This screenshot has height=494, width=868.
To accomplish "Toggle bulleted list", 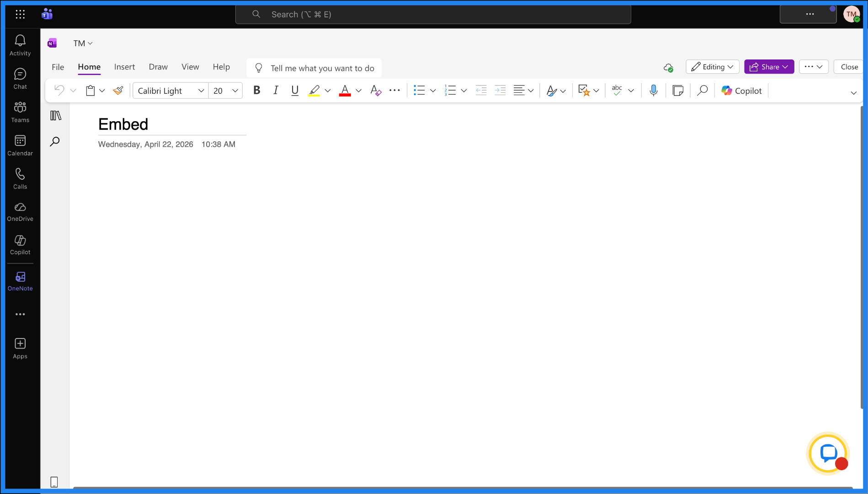I will [x=419, y=91].
